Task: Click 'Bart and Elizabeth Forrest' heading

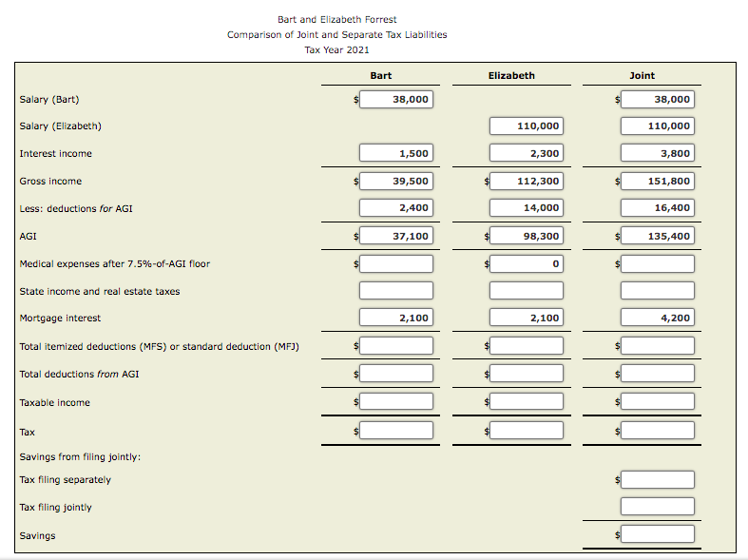Action: [x=336, y=20]
